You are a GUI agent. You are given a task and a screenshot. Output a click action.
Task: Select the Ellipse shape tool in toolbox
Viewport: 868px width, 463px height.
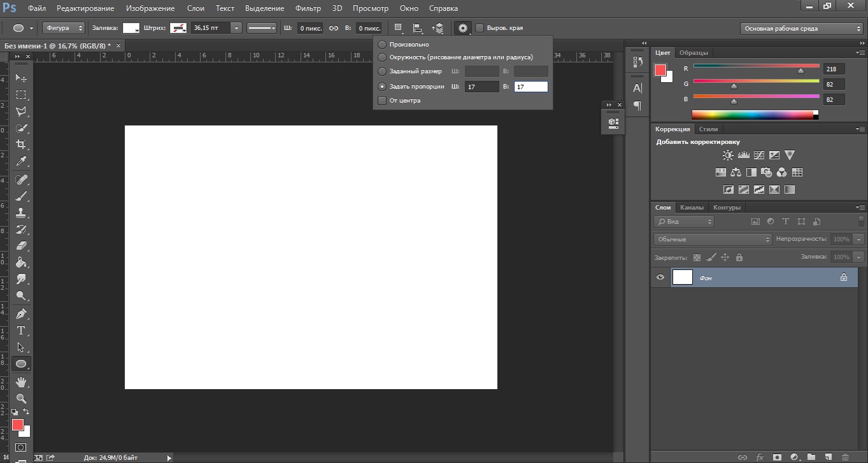tap(21, 364)
